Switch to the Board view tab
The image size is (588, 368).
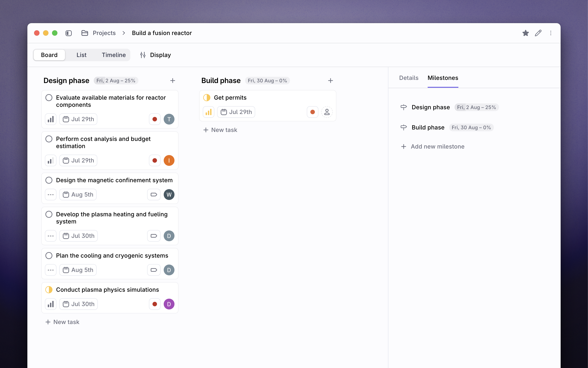[x=49, y=55]
